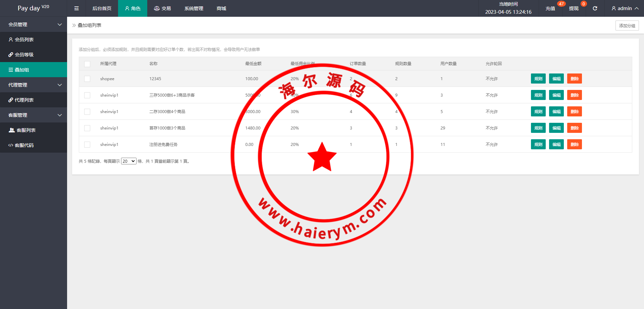644x309 pixels.
Task: Open 客服列表 in the sidebar
Action: pos(34,130)
